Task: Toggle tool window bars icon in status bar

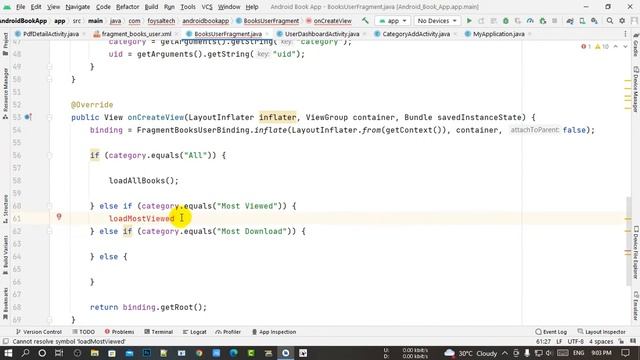Action: coord(5,342)
